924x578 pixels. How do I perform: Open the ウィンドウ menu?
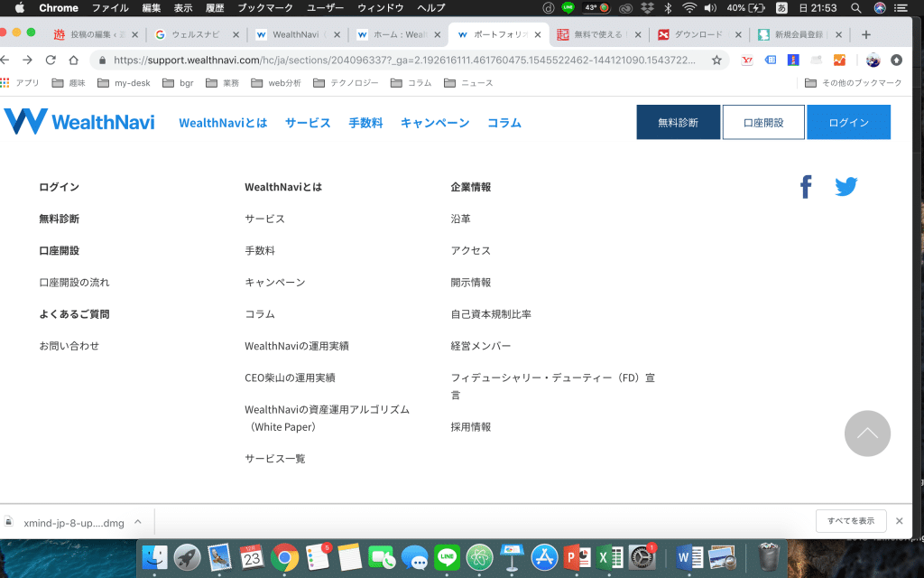381,7
